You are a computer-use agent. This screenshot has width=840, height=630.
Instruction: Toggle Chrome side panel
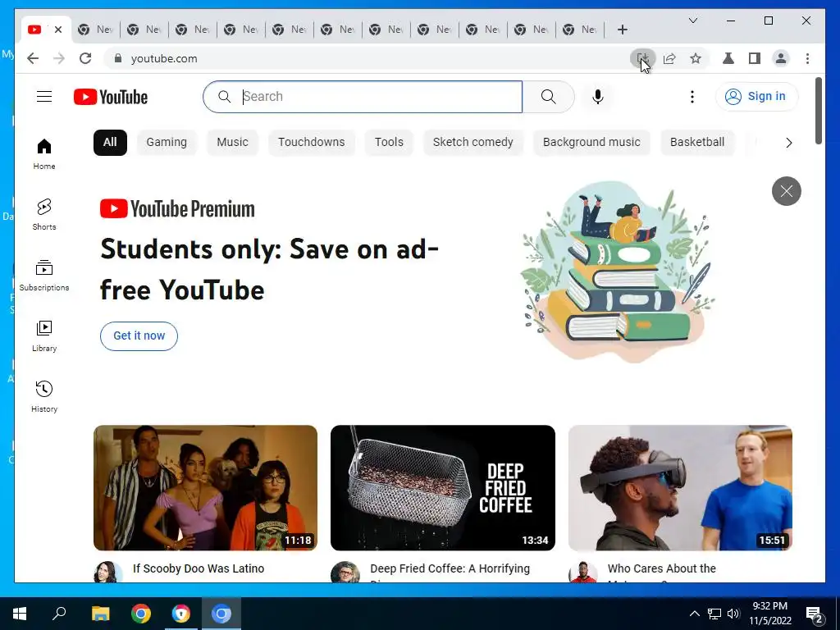coord(755,58)
